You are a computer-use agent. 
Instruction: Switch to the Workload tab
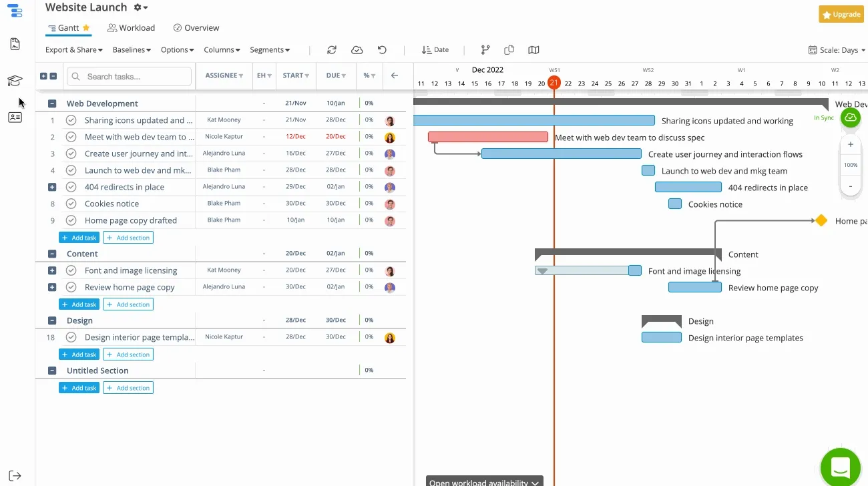tap(131, 28)
